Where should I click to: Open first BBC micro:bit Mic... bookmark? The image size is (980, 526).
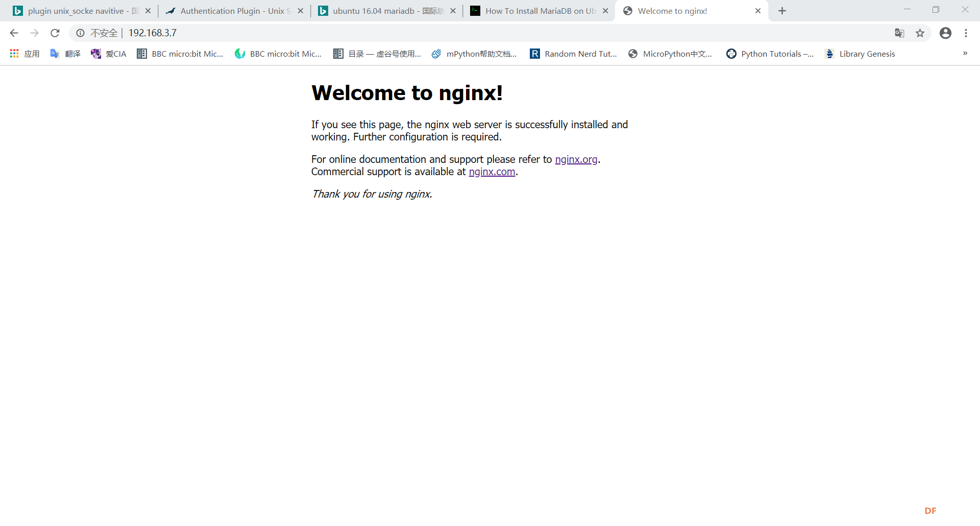[x=180, y=54]
